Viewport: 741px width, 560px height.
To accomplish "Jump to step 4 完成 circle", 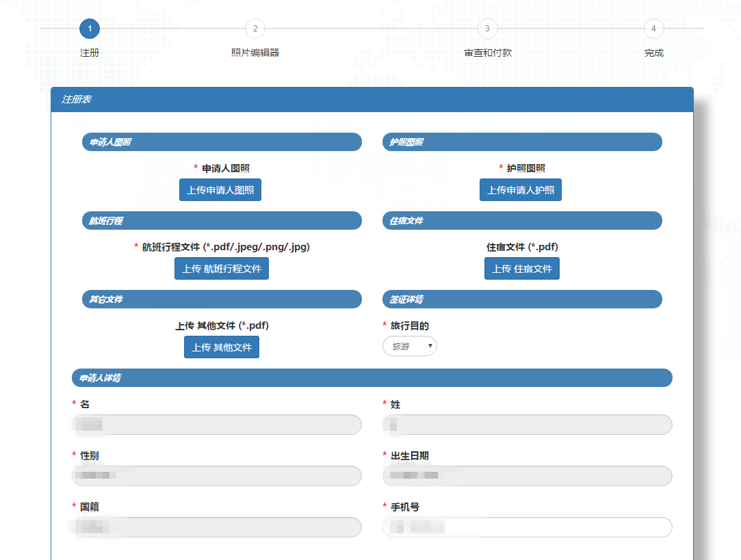I will coord(653,29).
